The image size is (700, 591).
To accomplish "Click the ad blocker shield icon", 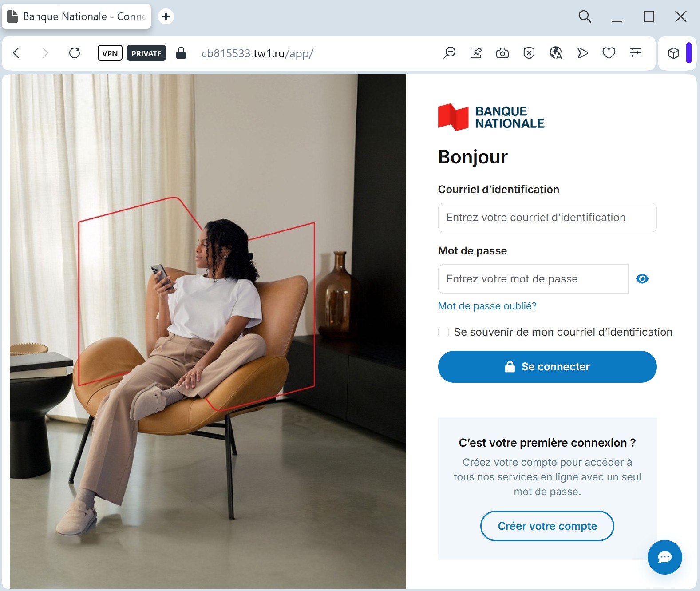I will tap(529, 53).
